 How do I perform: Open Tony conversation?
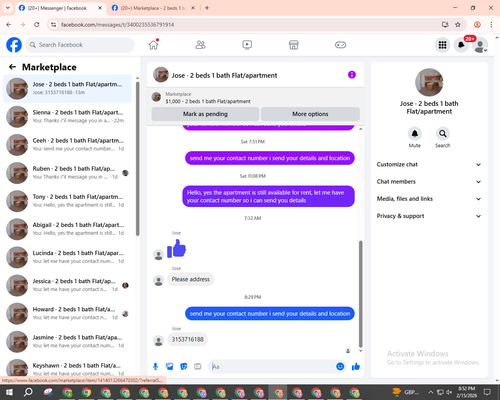(67, 201)
